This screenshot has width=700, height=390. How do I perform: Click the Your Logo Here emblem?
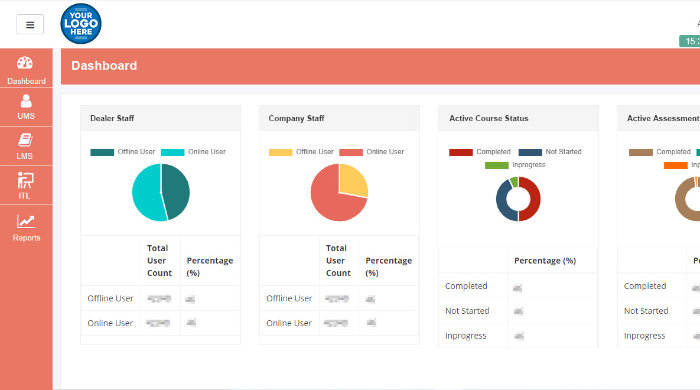(81, 24)
